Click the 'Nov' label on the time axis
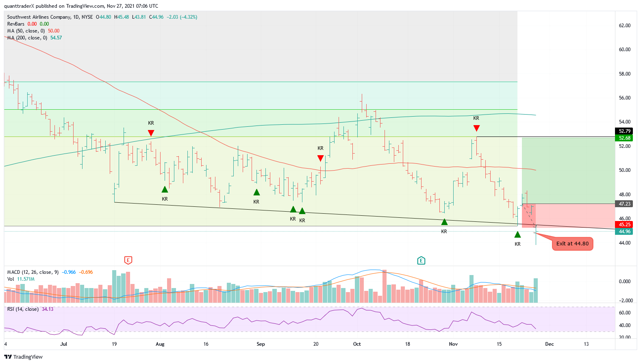 [453, 344]
